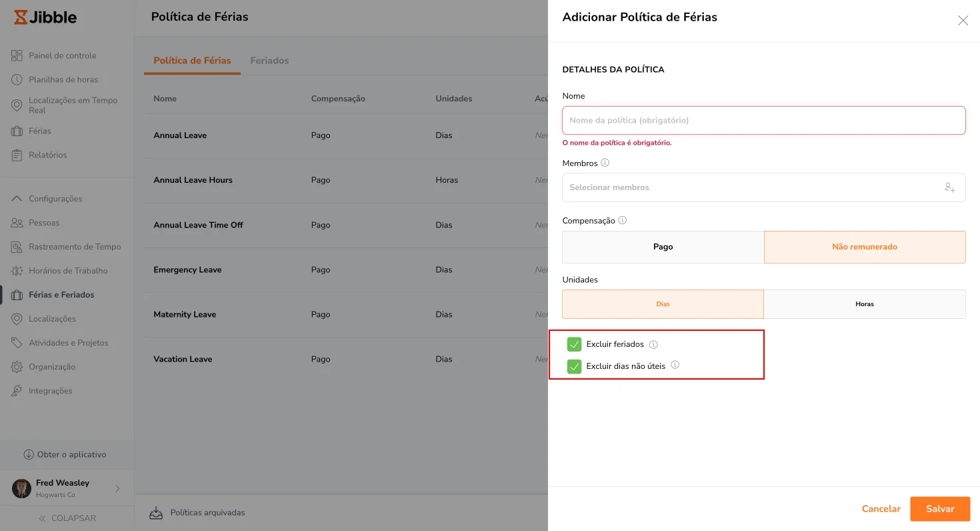Click the Nome da política input field
980x531 pixels.
coord(764,121)
